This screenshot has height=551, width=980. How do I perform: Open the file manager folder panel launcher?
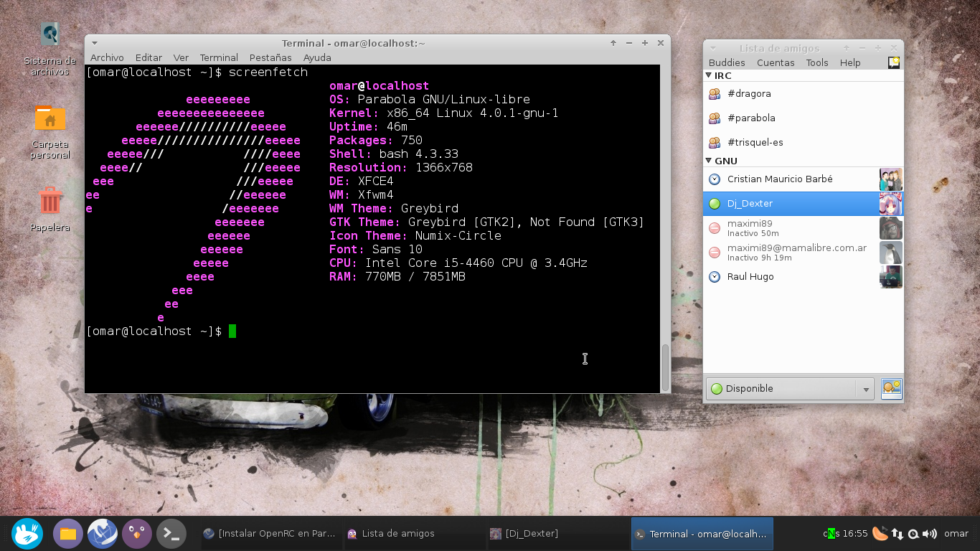(x=68, y=534)
